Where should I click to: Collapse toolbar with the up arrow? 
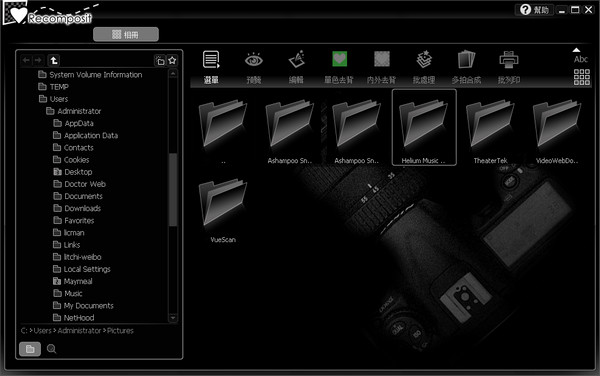(x=576, y=50)
